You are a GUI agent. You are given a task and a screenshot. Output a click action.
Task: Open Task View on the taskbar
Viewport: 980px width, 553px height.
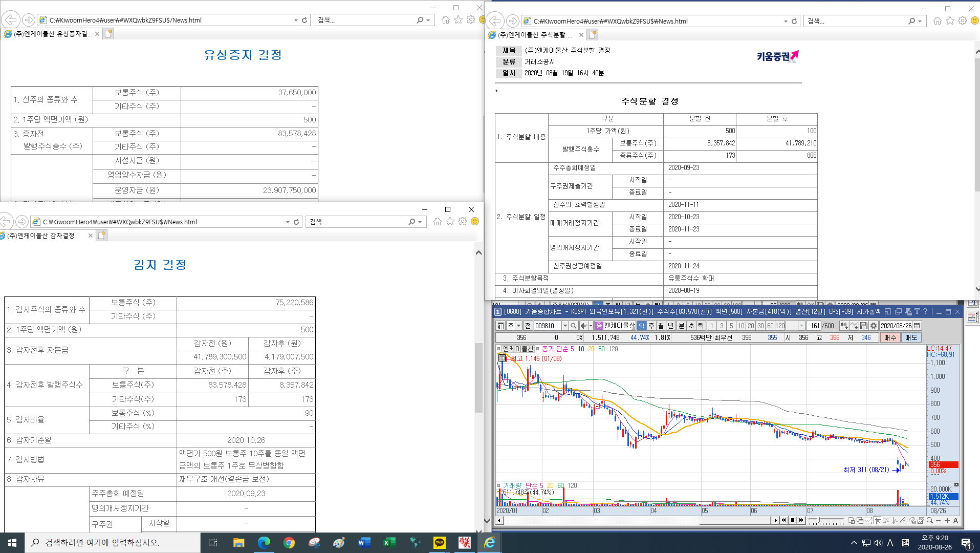tap(213, 543)
